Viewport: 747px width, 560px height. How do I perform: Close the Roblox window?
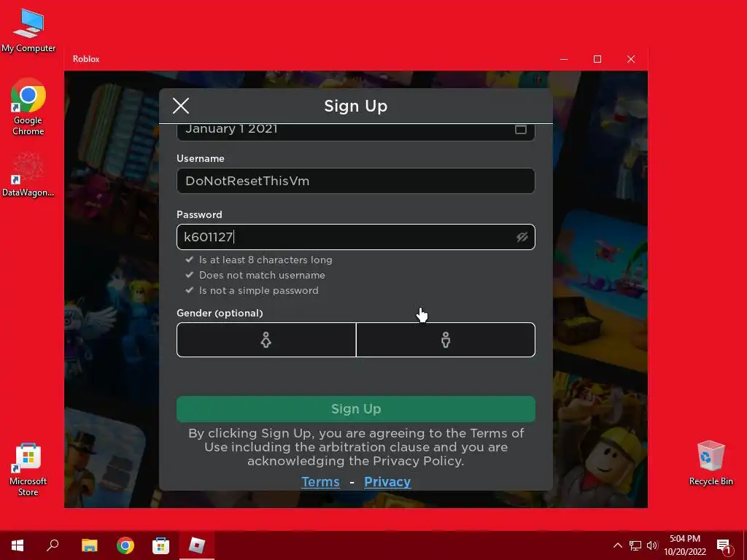click(631, 59)
